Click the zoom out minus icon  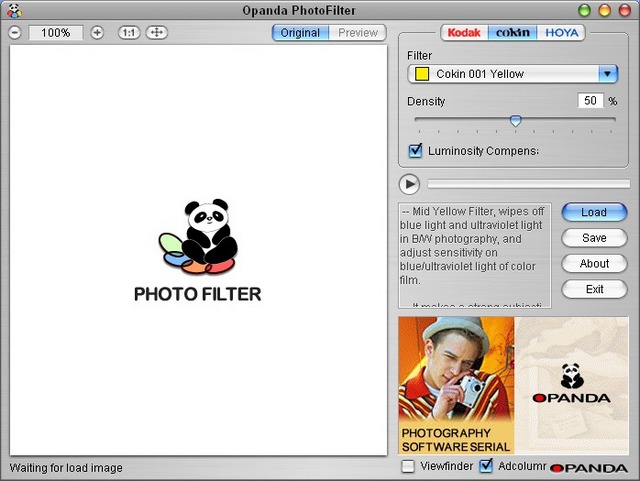point(15,32)
